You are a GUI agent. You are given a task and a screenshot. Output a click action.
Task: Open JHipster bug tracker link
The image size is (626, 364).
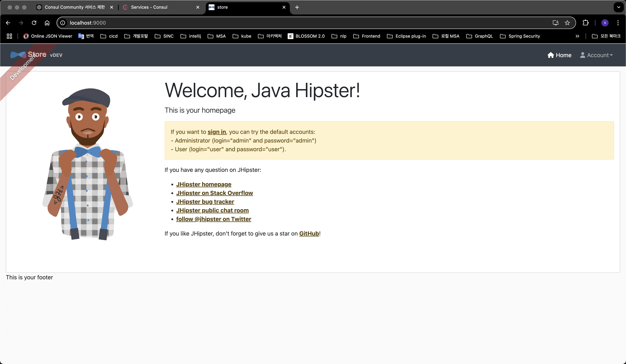pyautogui.click(x=205, y=202)
